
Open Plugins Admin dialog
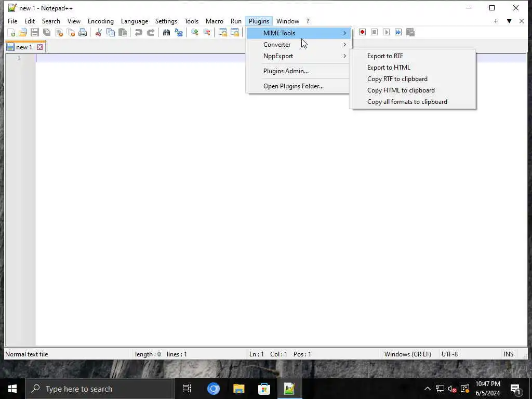coord(298,71)
